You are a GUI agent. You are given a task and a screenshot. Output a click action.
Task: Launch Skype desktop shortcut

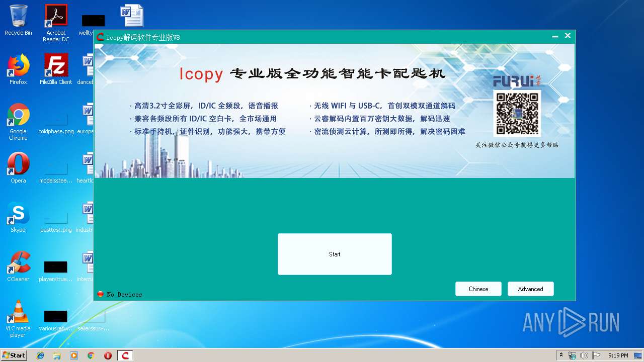[18, 217]
